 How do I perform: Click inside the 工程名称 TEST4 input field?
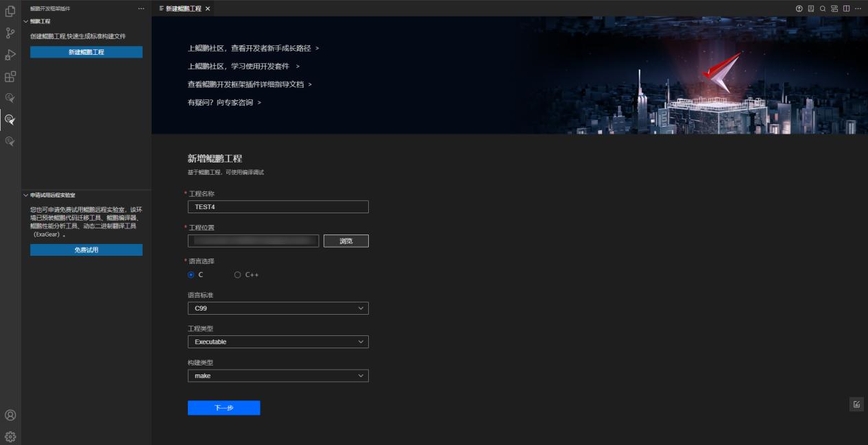[x=278, y=206]
